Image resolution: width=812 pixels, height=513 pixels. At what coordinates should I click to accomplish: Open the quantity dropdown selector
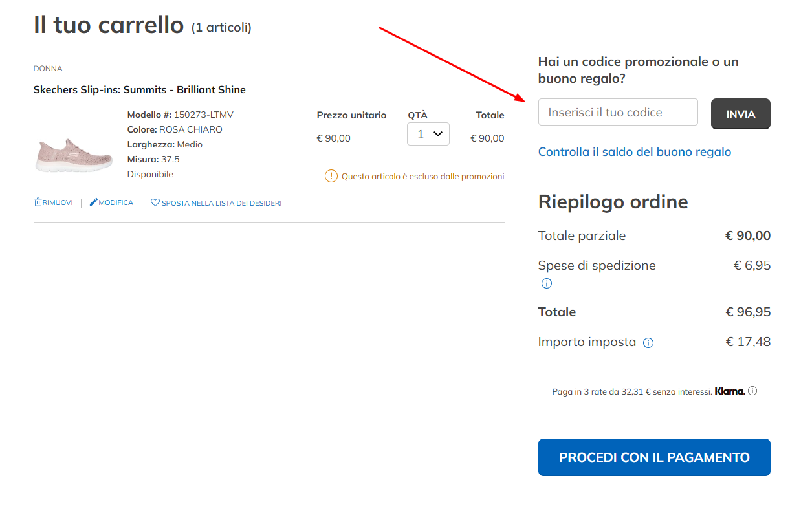[428, 134]
